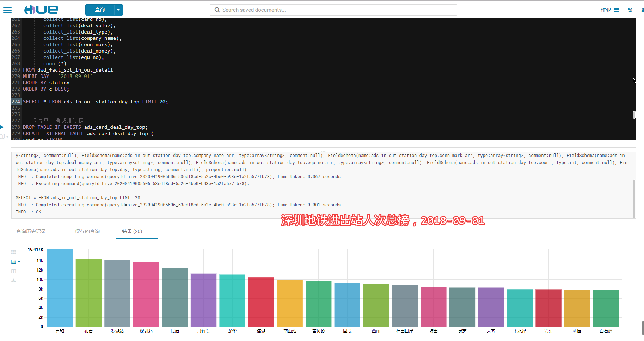The image size is (644, 341).
Task: Click the 布吉 green bar
Action: click(x=88, y=293)
